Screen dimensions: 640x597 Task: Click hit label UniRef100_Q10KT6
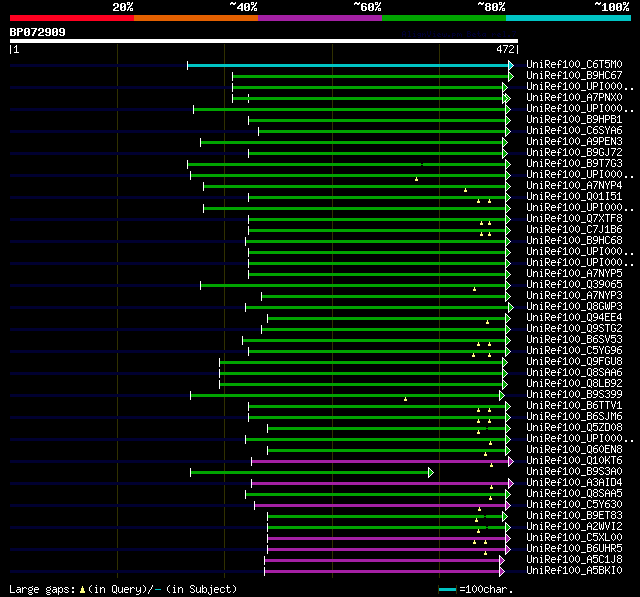574,461
